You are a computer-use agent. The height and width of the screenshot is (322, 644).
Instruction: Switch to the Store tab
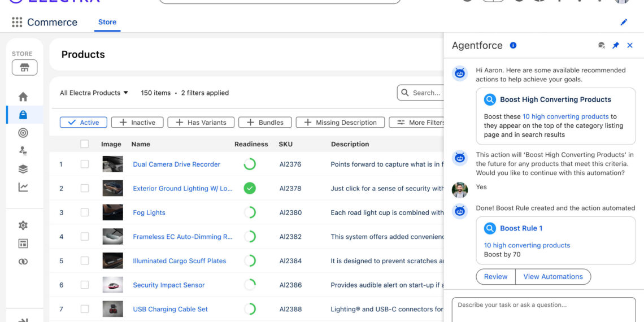coord(107,22)
